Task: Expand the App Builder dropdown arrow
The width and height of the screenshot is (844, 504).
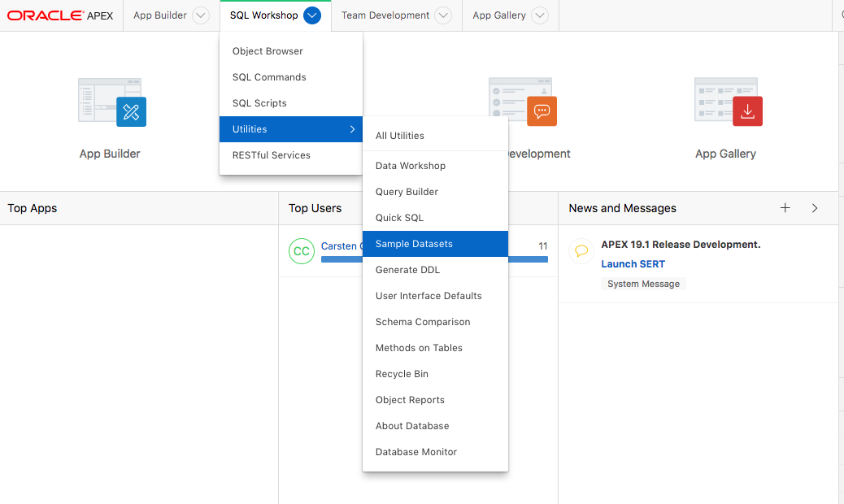Action: pos(201,15)
